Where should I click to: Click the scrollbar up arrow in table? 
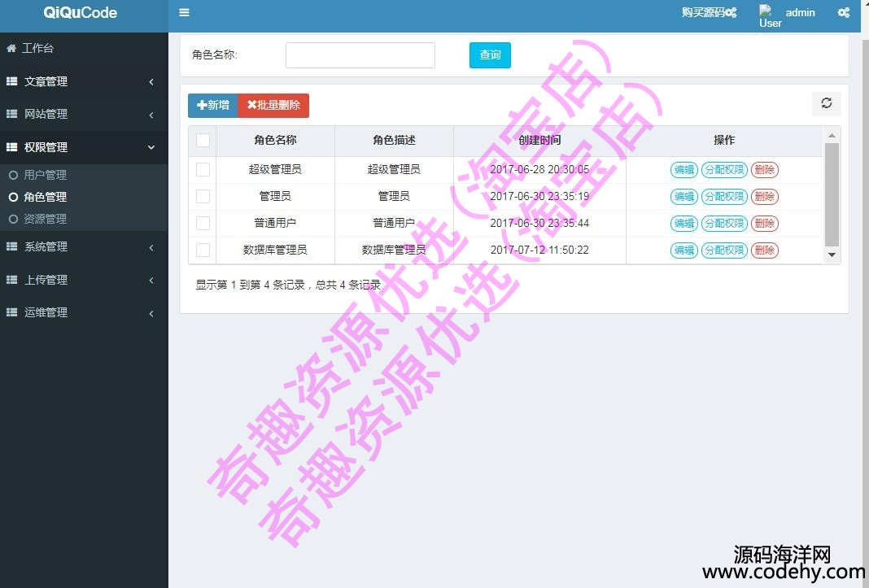(832, 135)
